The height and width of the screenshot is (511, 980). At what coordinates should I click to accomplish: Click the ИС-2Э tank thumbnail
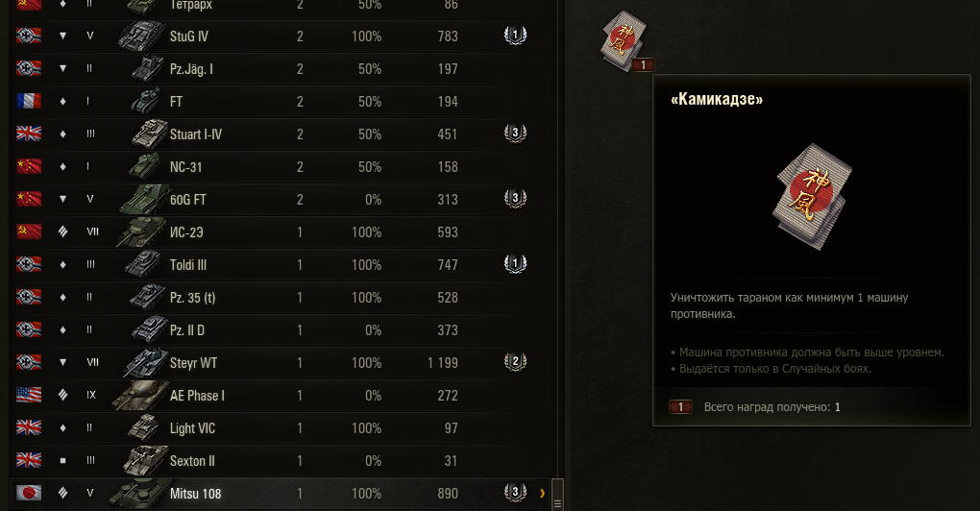pyautogui.click(x=141, y=231)
